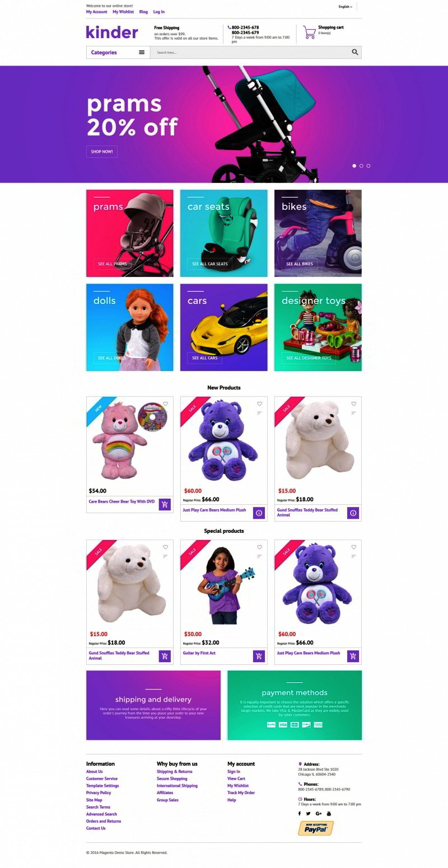Select the third banner slide dot

coord(368,166)
